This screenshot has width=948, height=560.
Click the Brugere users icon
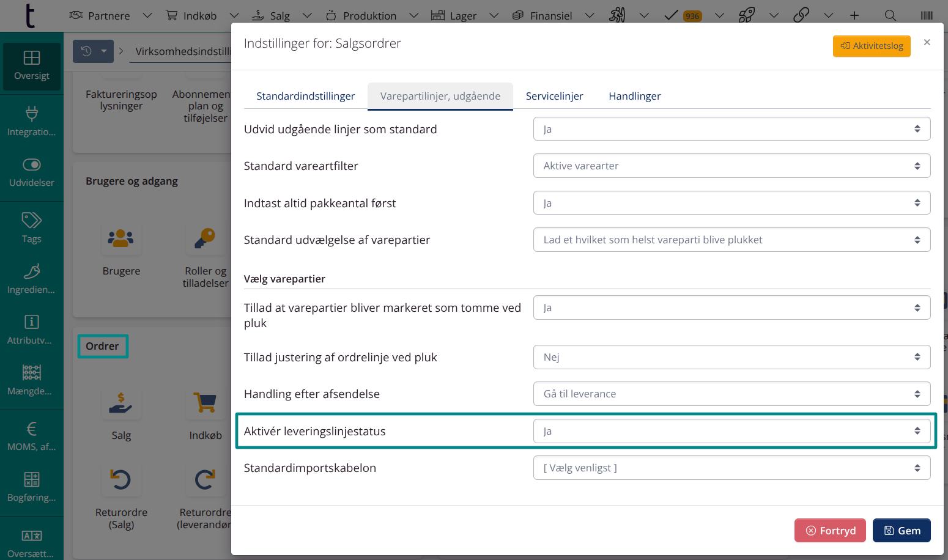coord(121,238)
